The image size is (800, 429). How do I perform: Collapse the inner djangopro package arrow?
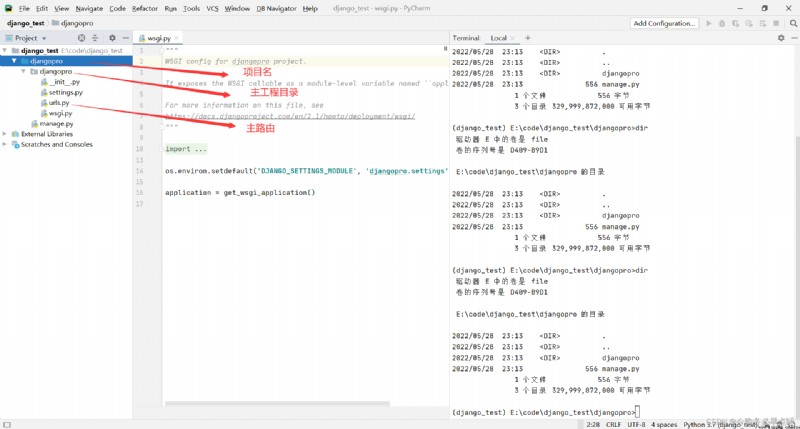pyautogui.click(x=23, y=71)
